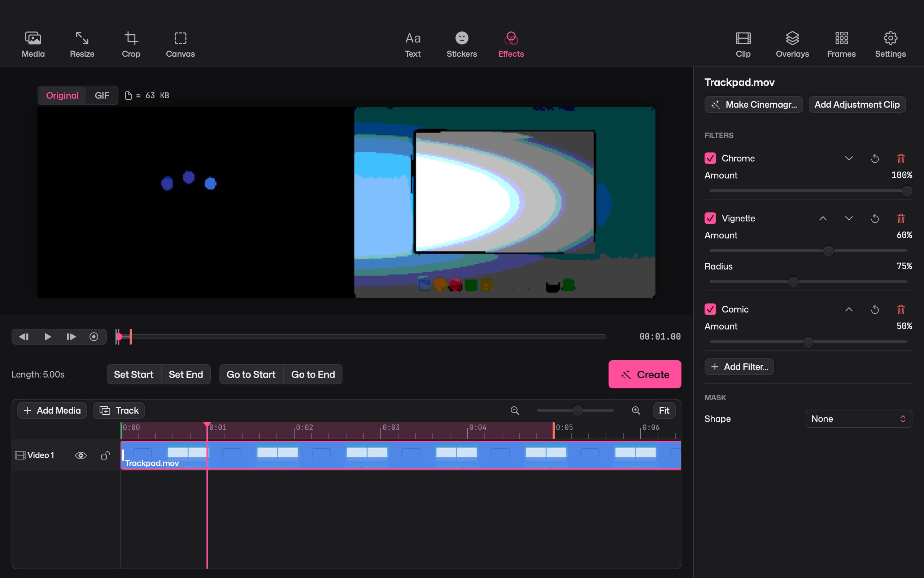This screenshot has height=578, width=924.
Task: Step forward one frame
Action: point(71,336)
